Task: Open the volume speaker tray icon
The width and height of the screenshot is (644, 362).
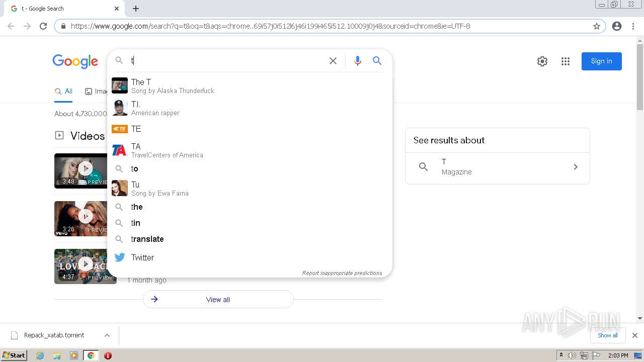Action: coord(572,355)
